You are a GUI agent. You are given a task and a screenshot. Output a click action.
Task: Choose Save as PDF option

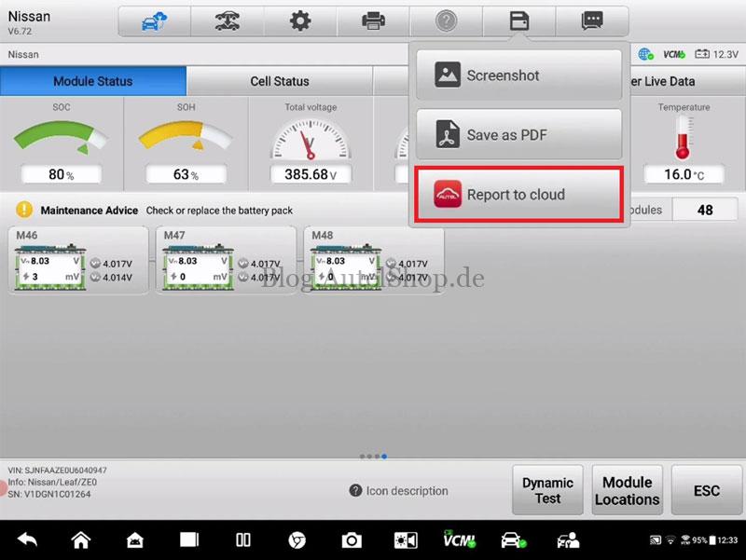pyautogui.click(x=519, y=134)
